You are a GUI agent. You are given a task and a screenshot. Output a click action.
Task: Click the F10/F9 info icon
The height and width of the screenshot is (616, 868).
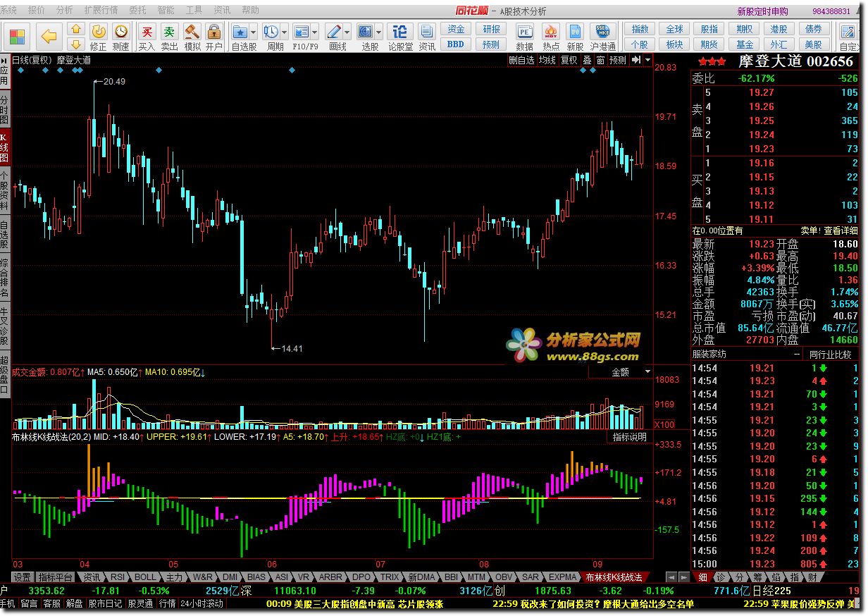coord(302,32)
